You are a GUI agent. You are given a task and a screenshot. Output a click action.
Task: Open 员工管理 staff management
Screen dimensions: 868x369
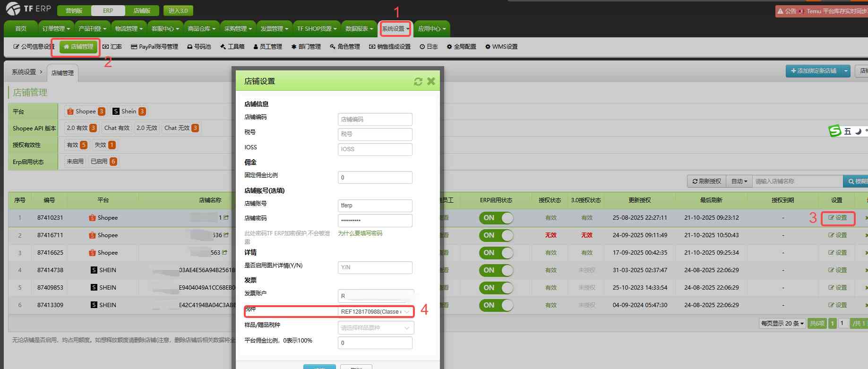[267, 47]
